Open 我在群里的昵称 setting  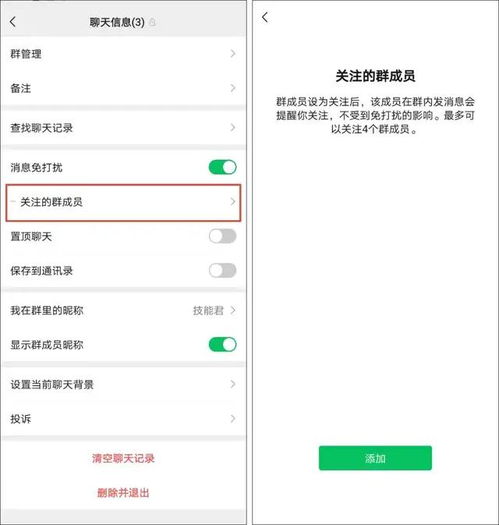pyautogui.click(x=123, y=310)
